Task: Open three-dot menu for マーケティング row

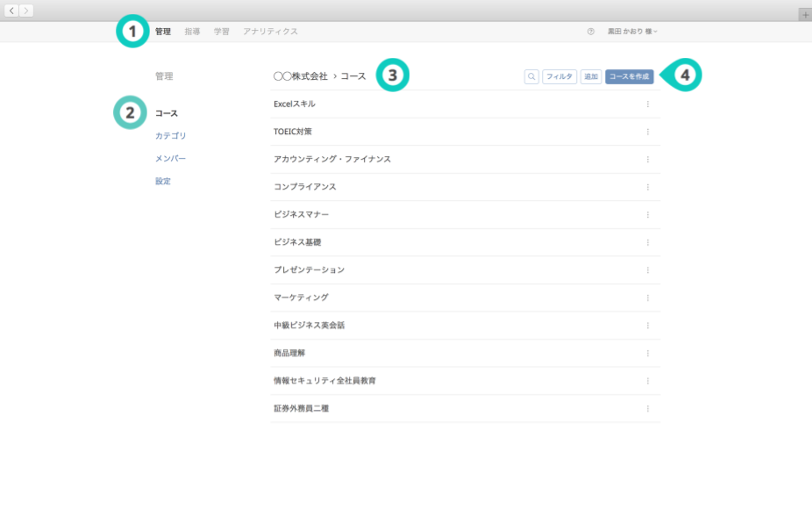Action: coord(648,298)
